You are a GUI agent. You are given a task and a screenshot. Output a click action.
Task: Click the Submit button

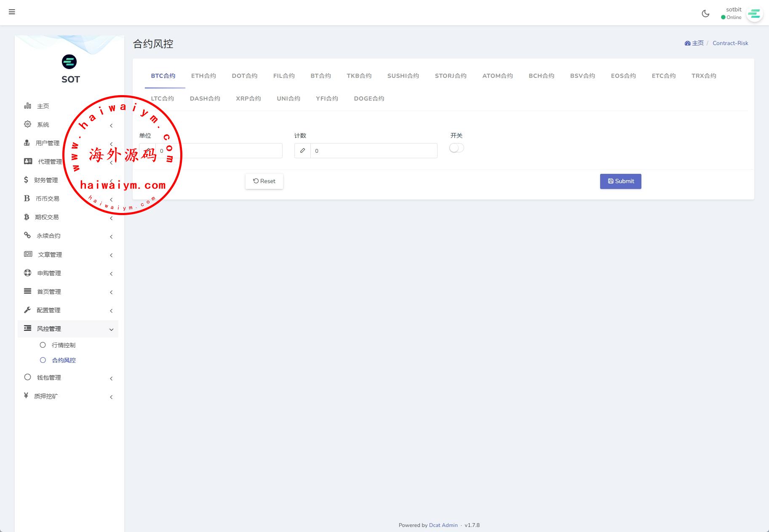[x=620, y=181]
